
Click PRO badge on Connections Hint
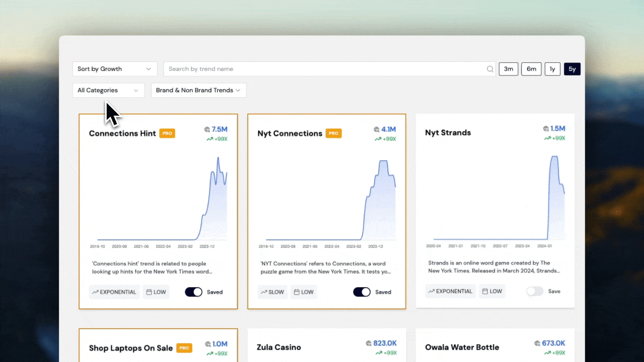pos(167,133)
